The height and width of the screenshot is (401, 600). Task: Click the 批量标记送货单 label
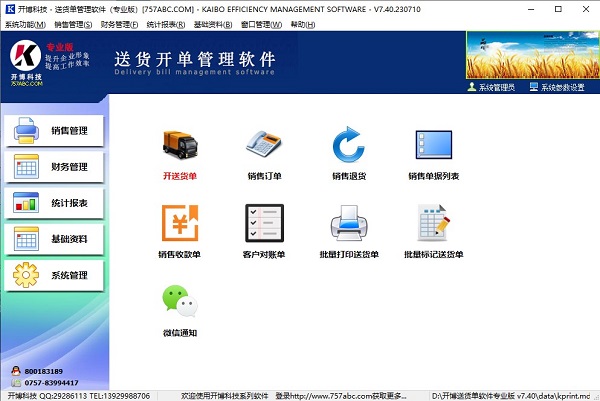(434, 254)
